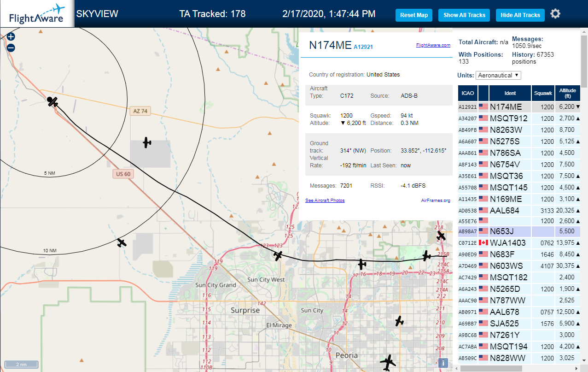Select the aircraft icon near exit 17
Viewport: 588px width, 372px height.
(362, 264)
